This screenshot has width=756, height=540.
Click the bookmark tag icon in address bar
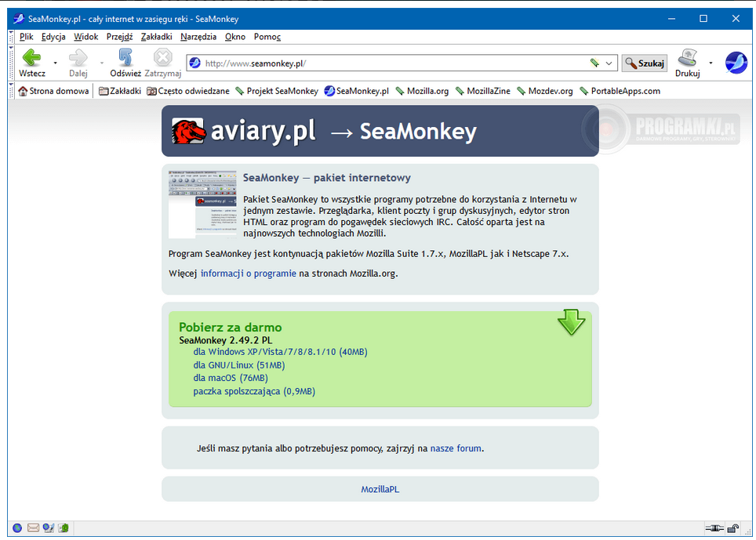pyautogui.click(x=594, y=63)
